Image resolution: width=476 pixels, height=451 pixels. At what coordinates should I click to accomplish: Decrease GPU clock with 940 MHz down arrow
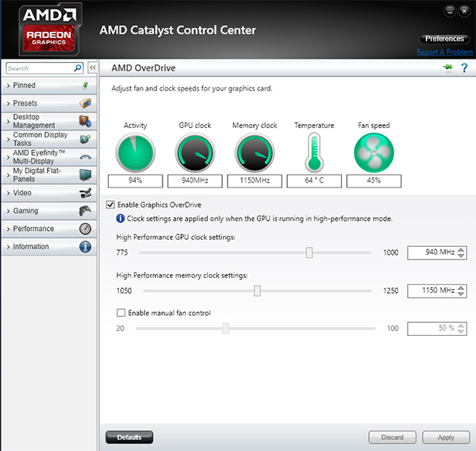(461, 256)
